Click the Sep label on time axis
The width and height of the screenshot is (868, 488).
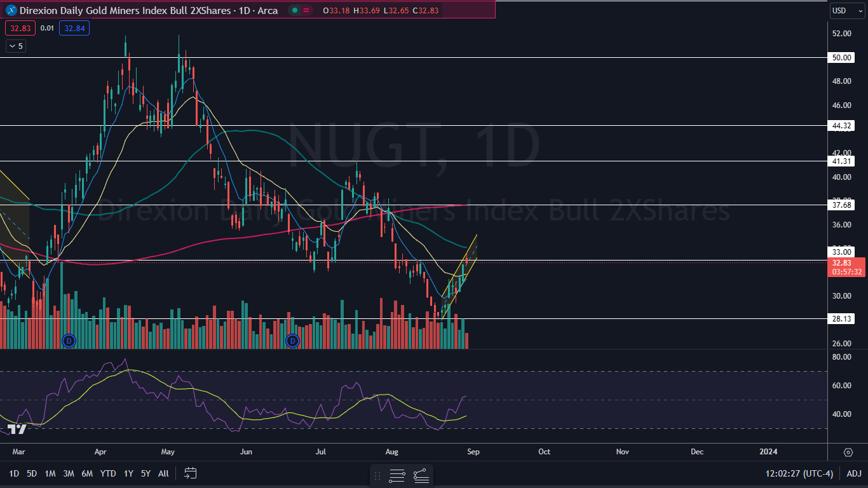pos(473,452)
